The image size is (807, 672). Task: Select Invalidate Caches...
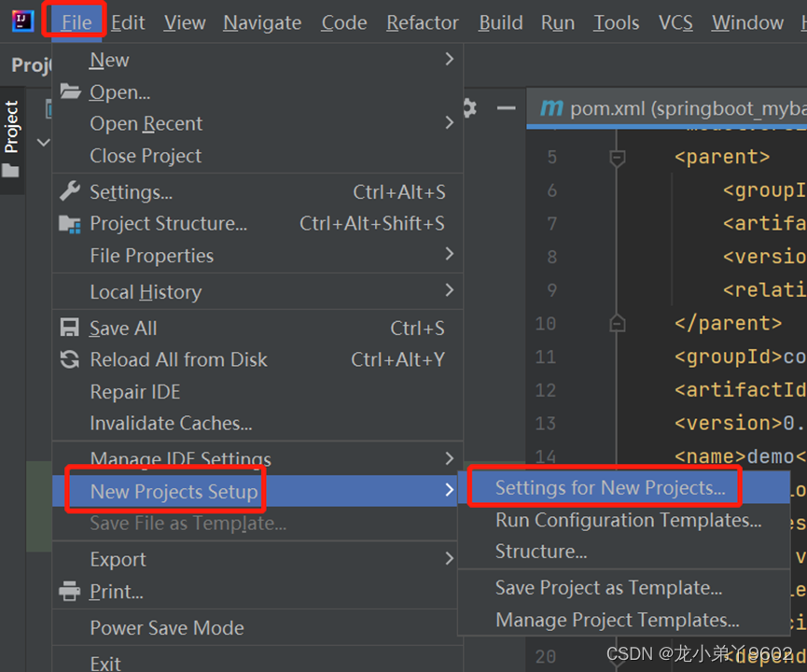pos(257,424)
